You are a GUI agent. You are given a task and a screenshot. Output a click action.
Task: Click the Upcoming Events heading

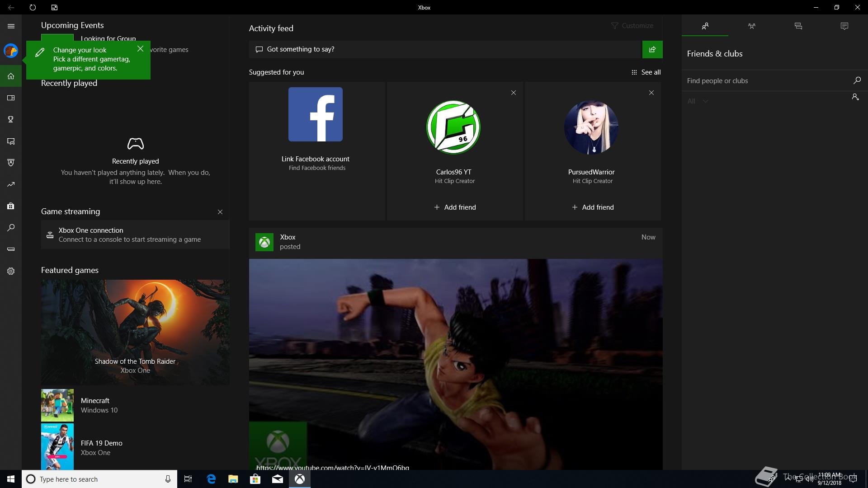click(72, 25)
